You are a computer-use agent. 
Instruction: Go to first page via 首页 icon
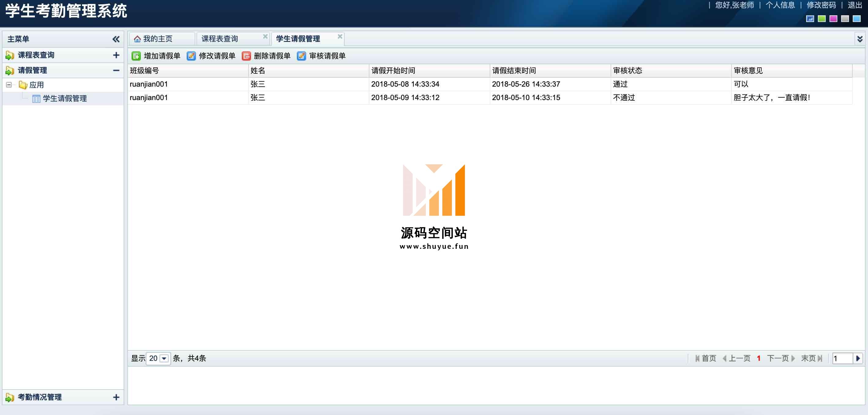click(698, 358)
